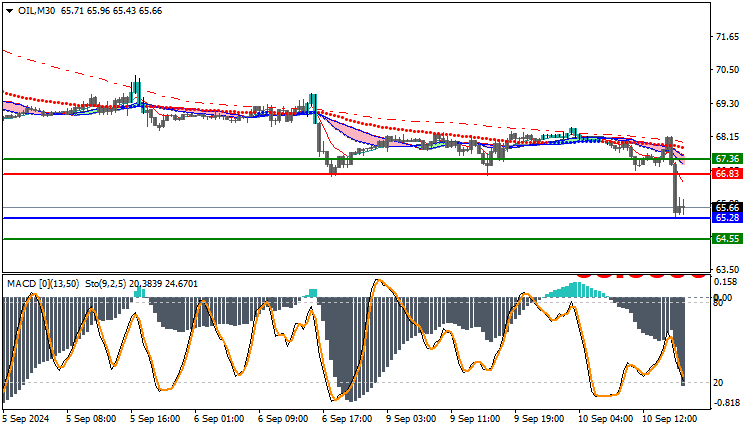This screenshot has height=430, width=750.
Task: Click the 10 Sep 04:00 time label
Action: (x=606, y=419)
